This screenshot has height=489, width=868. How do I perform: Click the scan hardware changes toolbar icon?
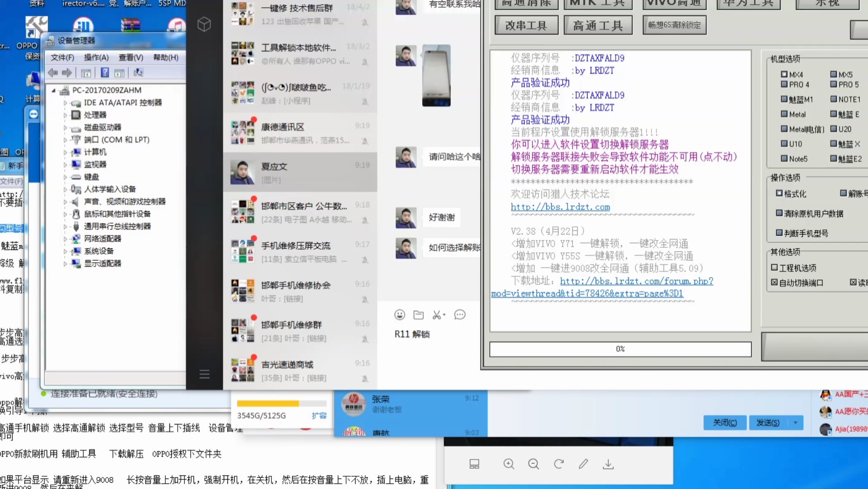coord(138,72)
